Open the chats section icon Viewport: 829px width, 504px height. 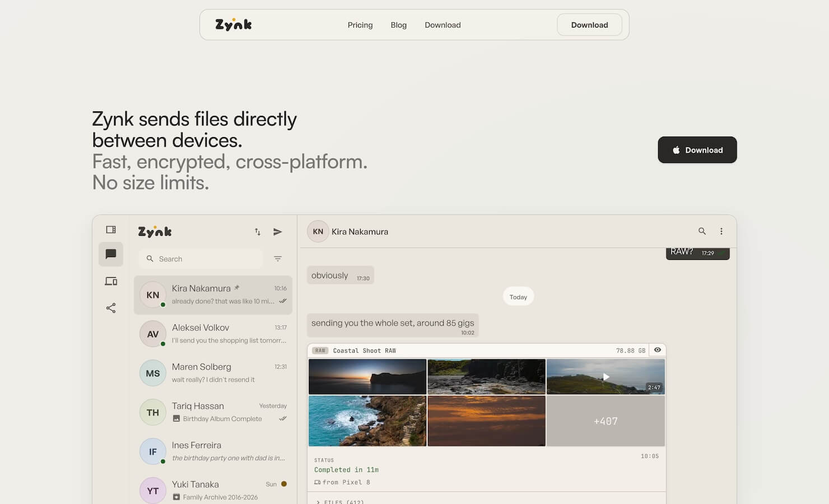pos(111,254)
